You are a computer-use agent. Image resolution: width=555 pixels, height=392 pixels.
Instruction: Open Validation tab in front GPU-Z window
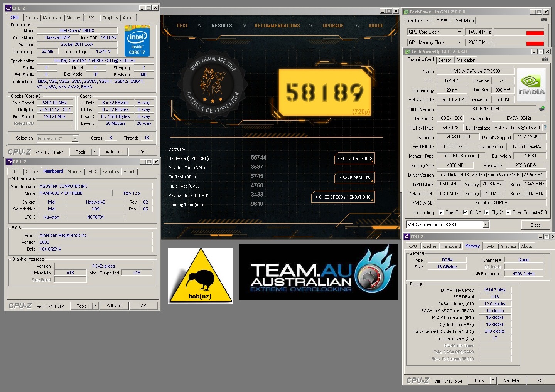coord(466,60)
